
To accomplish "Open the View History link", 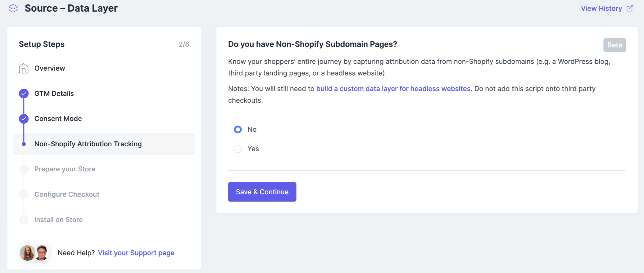I will click(601, 8).
